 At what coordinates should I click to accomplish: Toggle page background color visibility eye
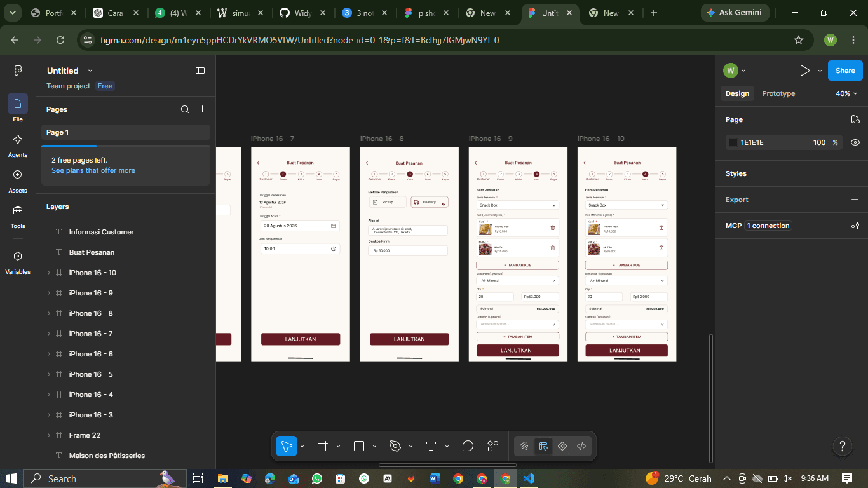pyautogui.click(x=855, y=142)
